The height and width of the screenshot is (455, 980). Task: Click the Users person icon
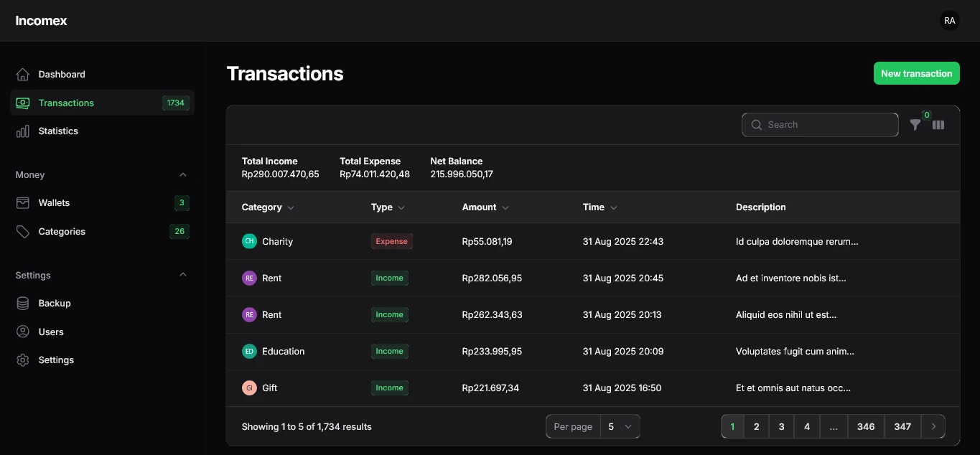[x=23, y=332]
